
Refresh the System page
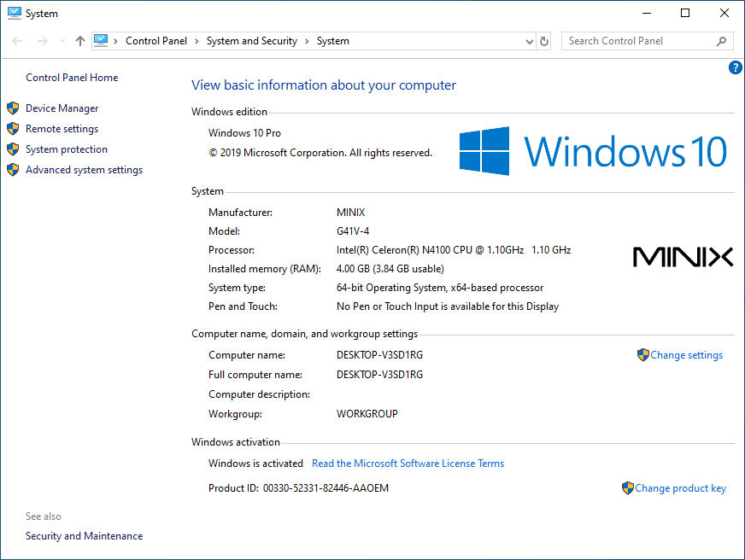coord(544,41)
